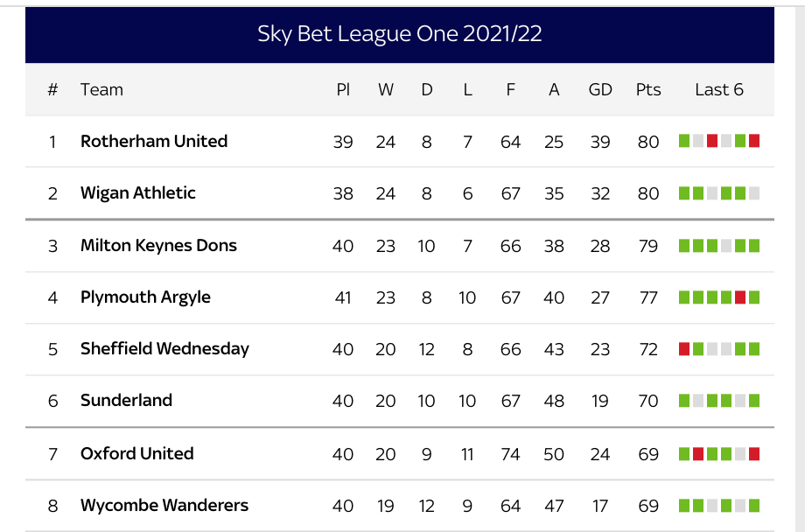The height and width of the screenshot is (532, 805).
Task: Click the Last 6 column header
Action: pos(719,89)
